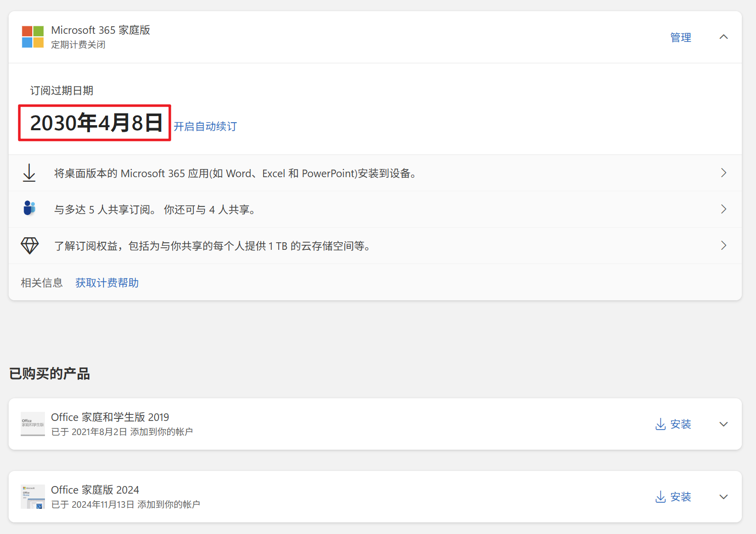Expand the Office 家庭和学生版 2019 card
756x534 pixels.
pos(724,424)
